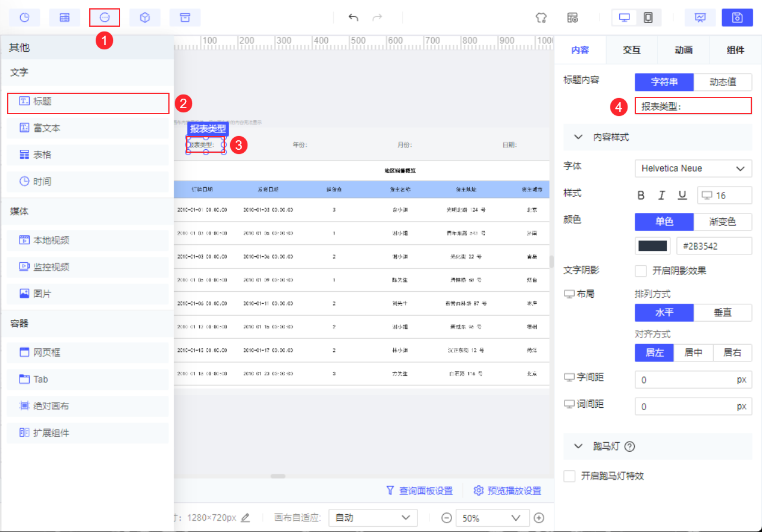Add a 标题 title component
Screen dimensions: 762x532
pyautogui.click(x=88, y=102)
